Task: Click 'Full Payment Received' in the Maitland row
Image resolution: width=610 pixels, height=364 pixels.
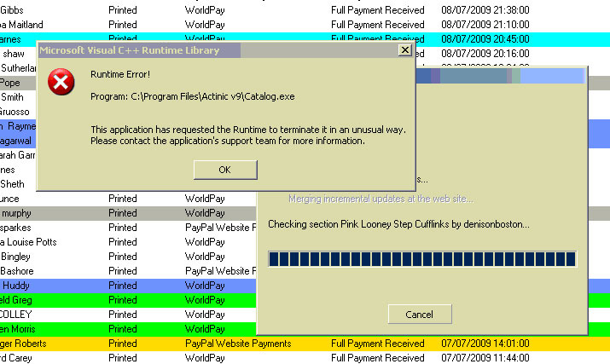Action: click(377, 25)
